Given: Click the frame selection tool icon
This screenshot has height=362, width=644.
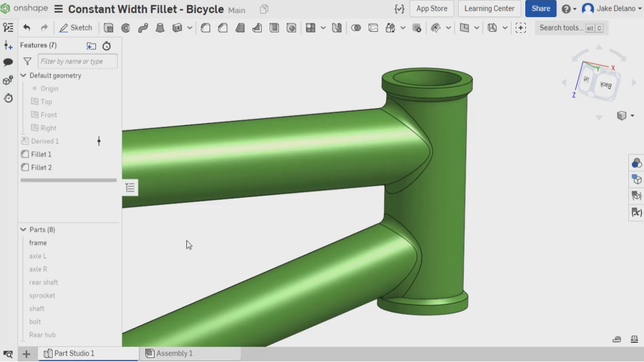Looking at the screenshot, I should 521,28.
